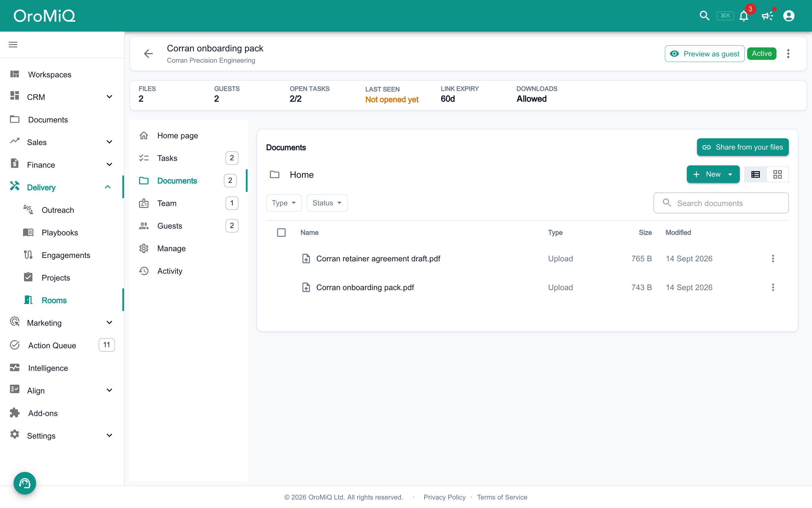Switch to list view layout
Viewport: 812px width, 508px height.
click(755, 174)
